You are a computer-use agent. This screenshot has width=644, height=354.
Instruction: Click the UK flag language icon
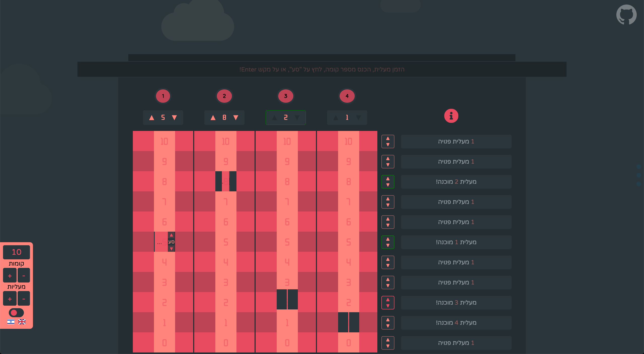click(x=22, y=322)
